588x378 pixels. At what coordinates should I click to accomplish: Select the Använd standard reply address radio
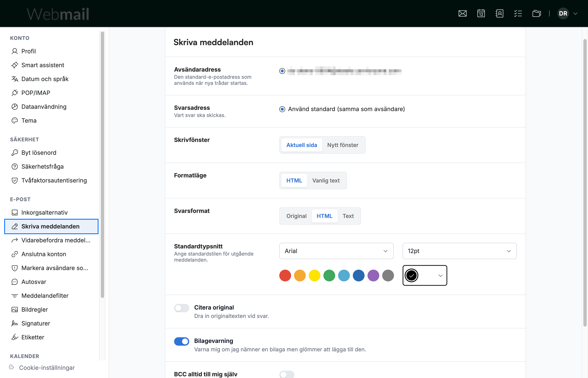[282, 109]
